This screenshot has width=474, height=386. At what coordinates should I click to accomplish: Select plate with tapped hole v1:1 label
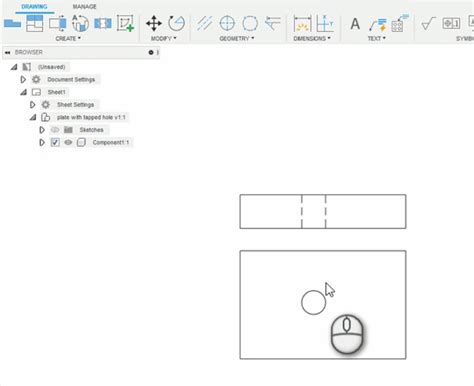tap(91, 117)
